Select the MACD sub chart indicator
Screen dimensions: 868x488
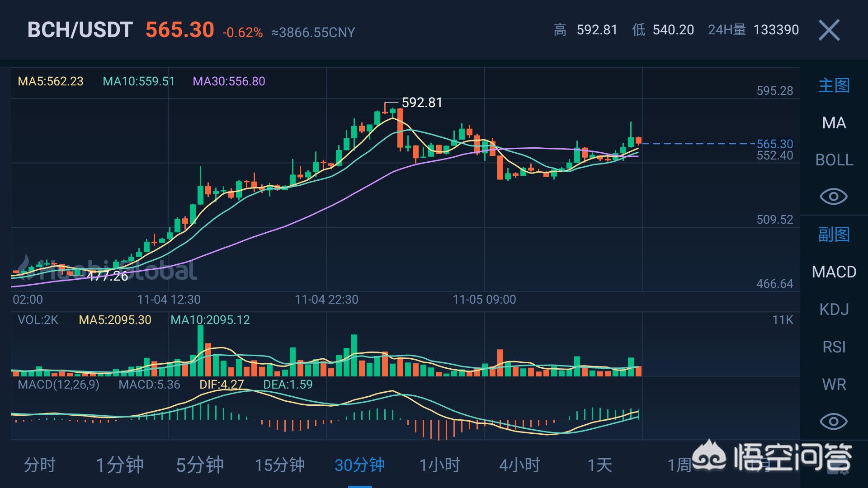pos(834,272)
